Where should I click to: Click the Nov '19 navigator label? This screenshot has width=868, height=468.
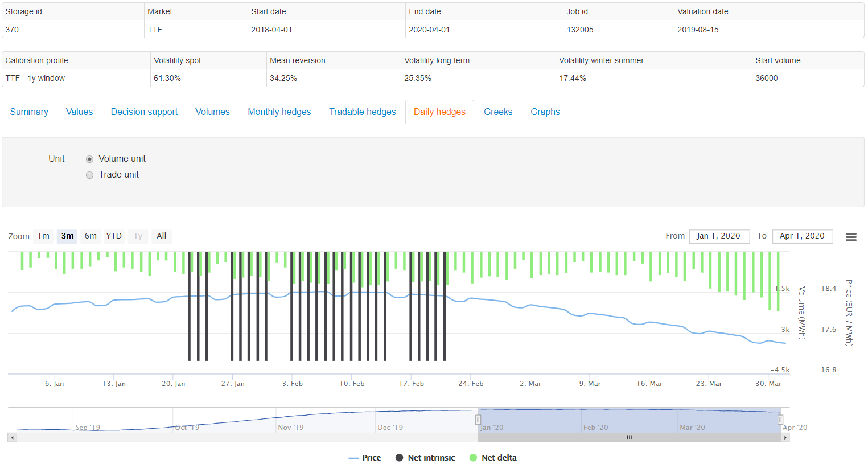tap(291, 428)
